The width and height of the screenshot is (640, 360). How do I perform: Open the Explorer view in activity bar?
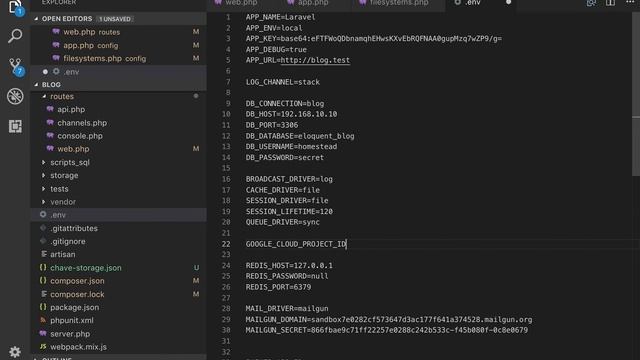pyautogui.click(x=15, y=7)
